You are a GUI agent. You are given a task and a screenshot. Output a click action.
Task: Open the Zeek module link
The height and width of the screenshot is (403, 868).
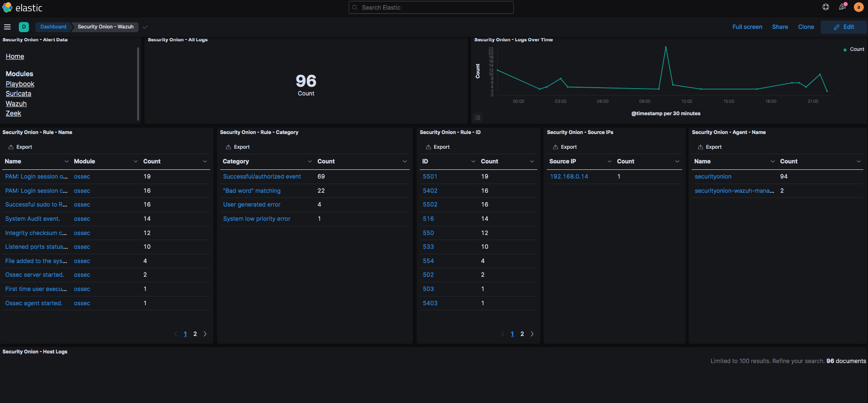[x=13, y=113]
